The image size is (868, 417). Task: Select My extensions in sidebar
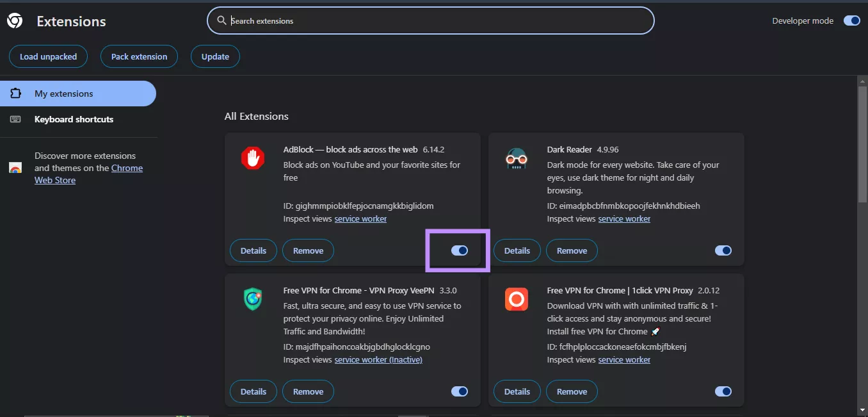click(78, 94)
